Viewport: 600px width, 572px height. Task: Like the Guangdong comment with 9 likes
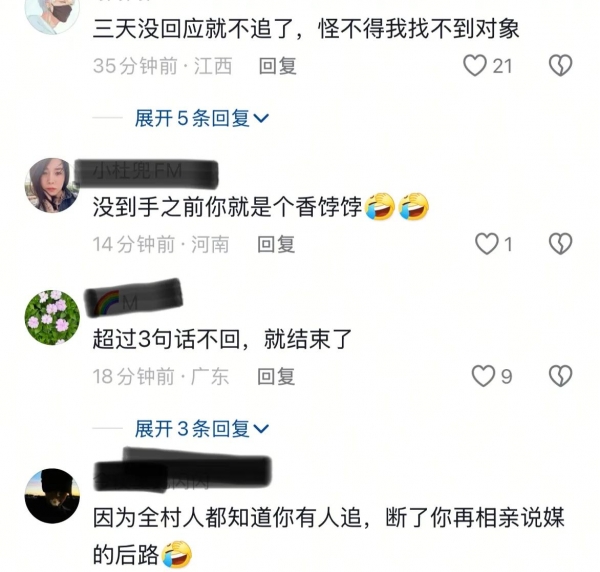(x=483, y=376)
